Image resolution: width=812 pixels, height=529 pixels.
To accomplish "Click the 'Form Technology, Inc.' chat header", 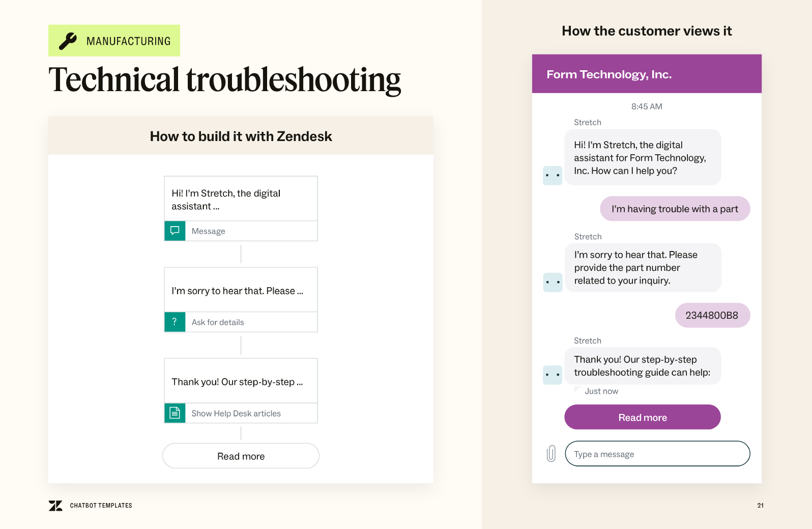I will (x=647, y=74).
